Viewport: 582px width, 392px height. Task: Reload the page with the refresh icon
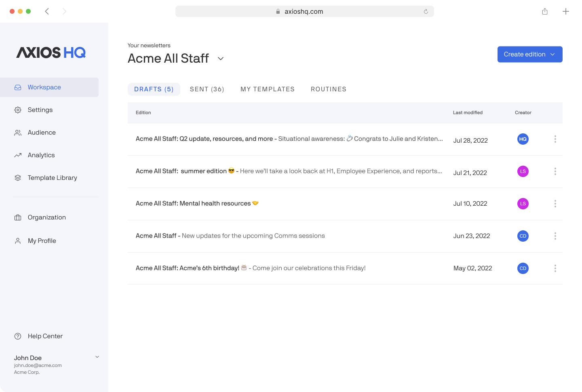(x=426, y=11)
